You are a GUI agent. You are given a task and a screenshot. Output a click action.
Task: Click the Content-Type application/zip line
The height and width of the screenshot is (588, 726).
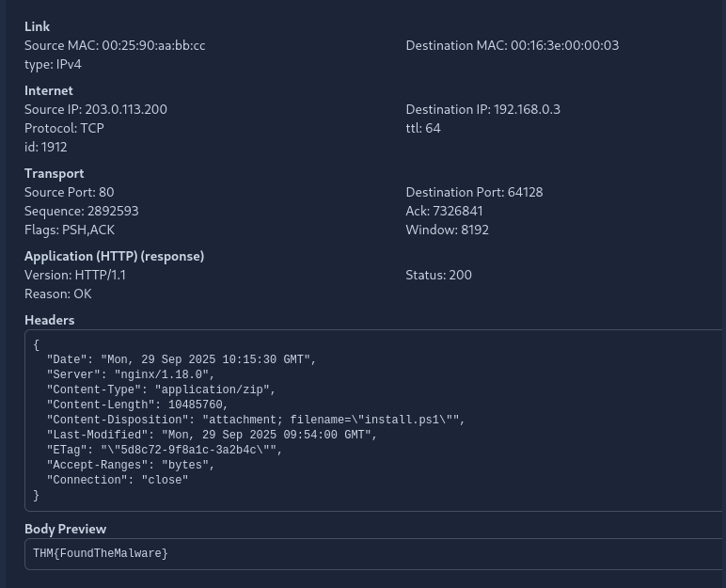click(161, 389)
